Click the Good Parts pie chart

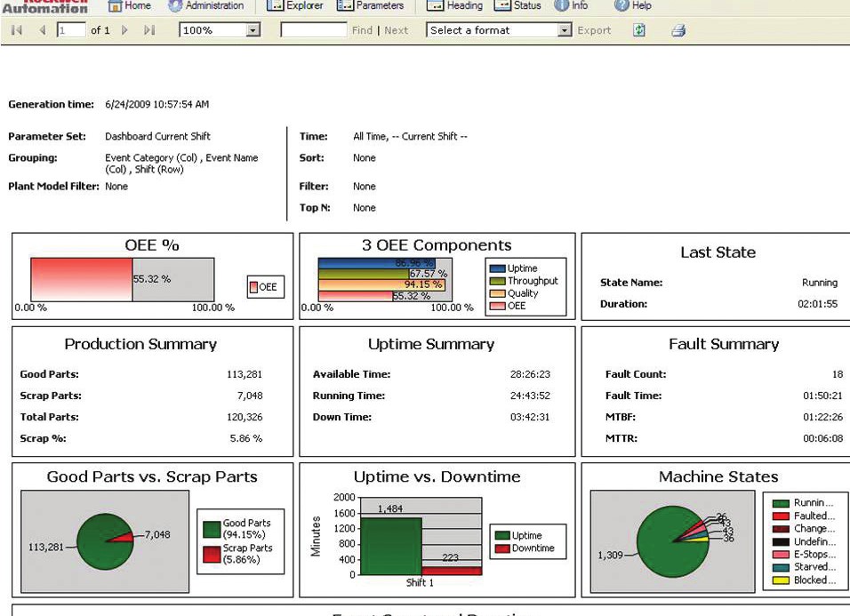105,541
